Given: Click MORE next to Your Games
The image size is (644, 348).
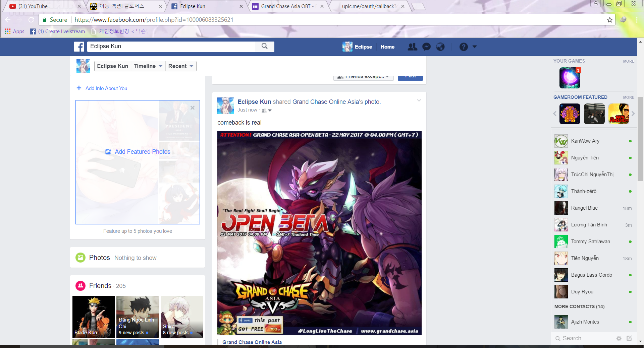Looking at the screenshot, I should click(x=629, y=61).
